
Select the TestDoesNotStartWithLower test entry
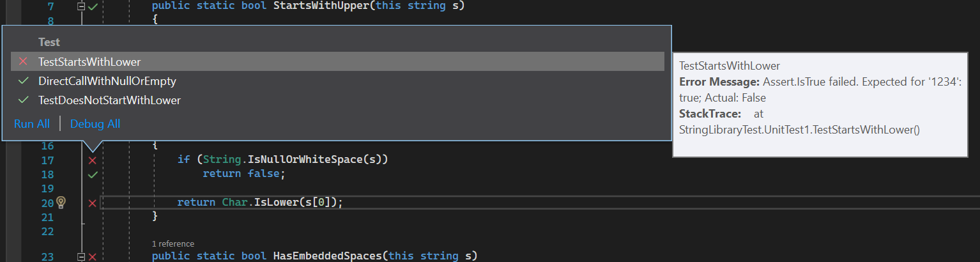[109, 100]
